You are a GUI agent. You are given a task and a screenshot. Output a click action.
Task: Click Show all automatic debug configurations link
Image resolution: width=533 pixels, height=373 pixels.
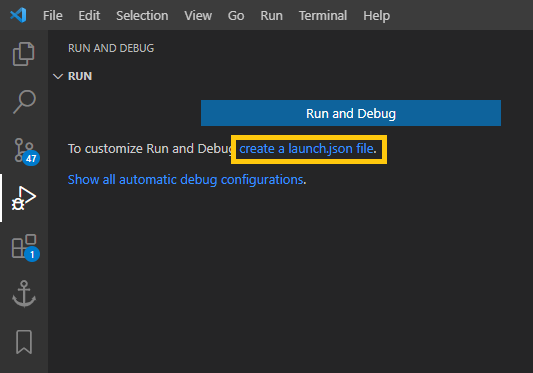pyautogui.click(x=185, y=180)
